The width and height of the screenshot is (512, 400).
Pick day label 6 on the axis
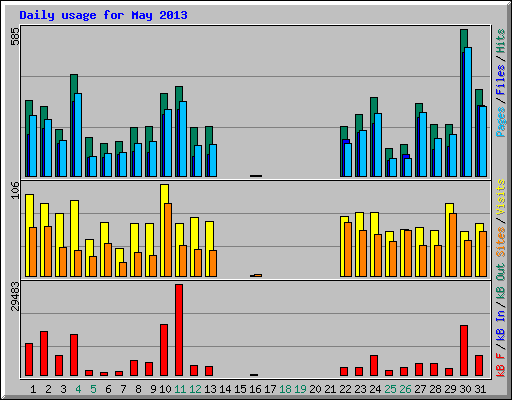coord(108,389)
